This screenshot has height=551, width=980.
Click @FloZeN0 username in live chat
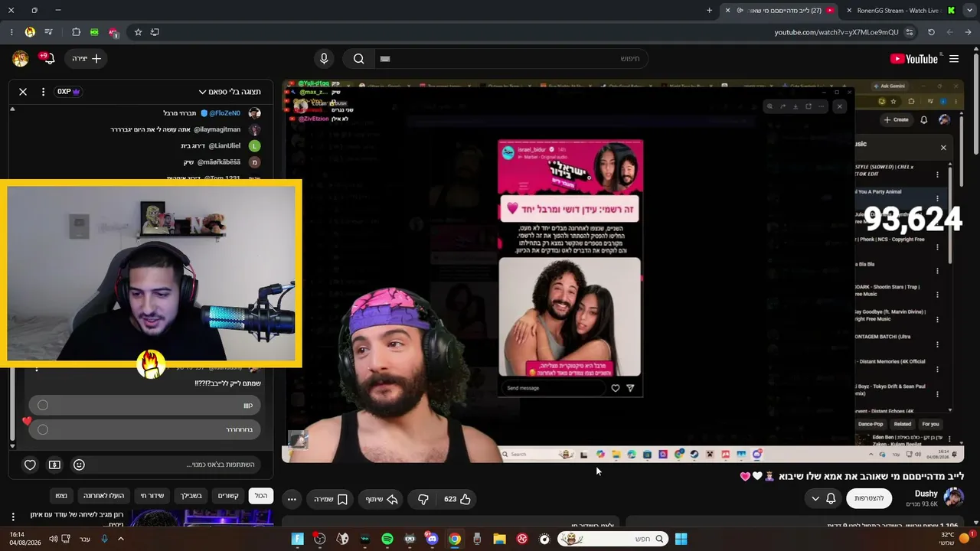pos(224,113)
